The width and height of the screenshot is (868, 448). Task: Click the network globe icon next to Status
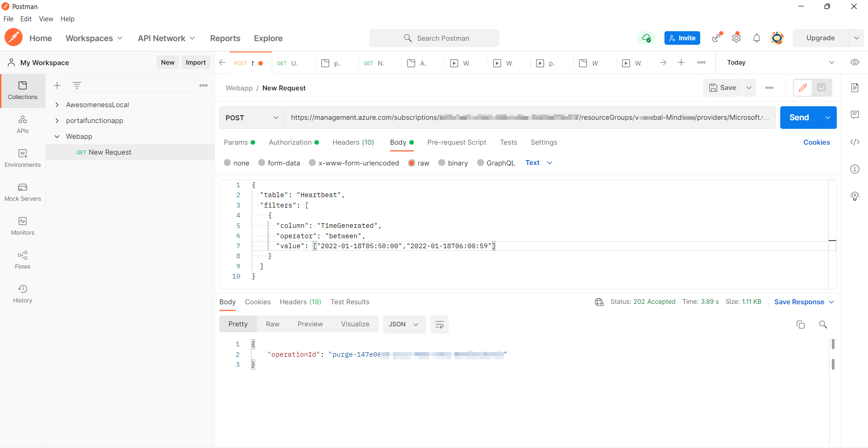point(599,302)
